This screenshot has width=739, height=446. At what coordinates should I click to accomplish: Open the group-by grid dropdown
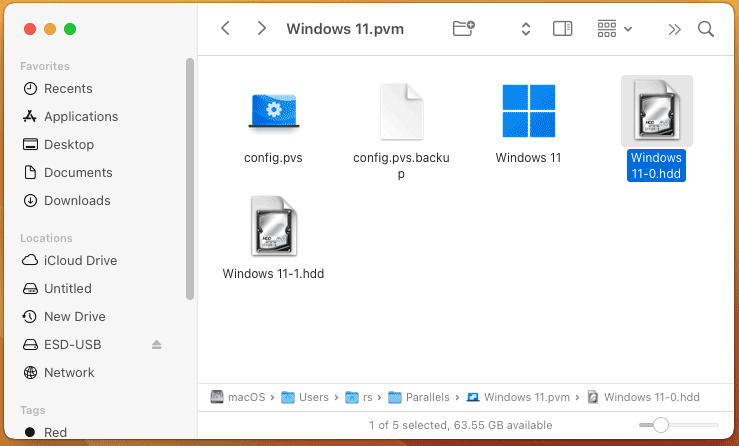[615, 29]
